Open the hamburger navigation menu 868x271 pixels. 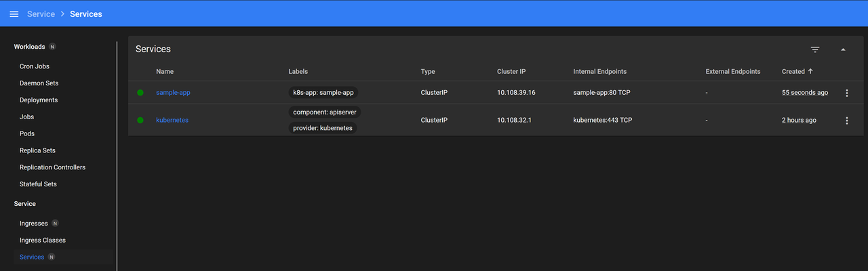14,14
